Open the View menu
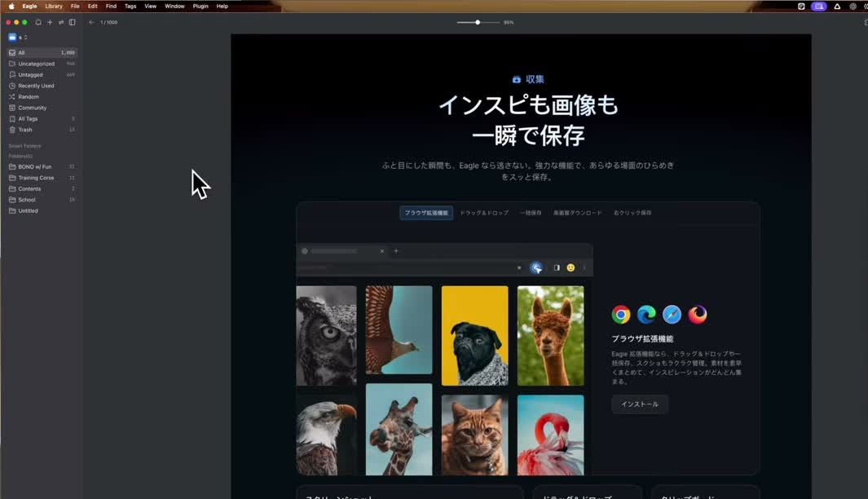Viewport: 868px width, 499px height. coord(150,6)
